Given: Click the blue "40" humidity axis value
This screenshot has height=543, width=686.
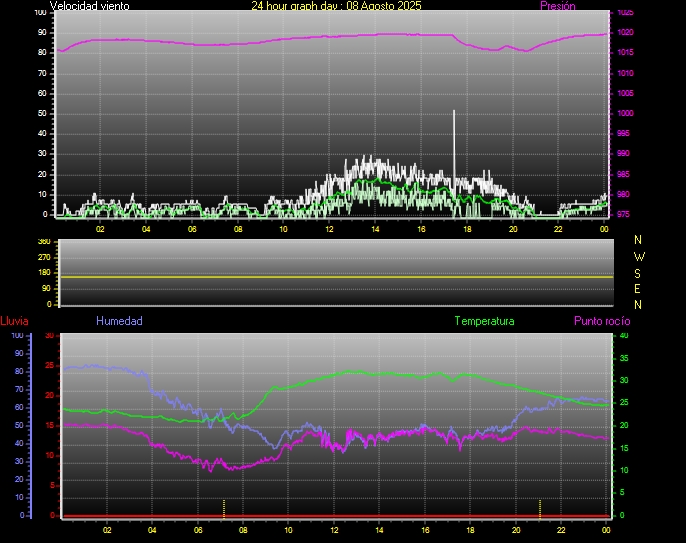Looking at the screenshot, I should click(x=19, y=443).
